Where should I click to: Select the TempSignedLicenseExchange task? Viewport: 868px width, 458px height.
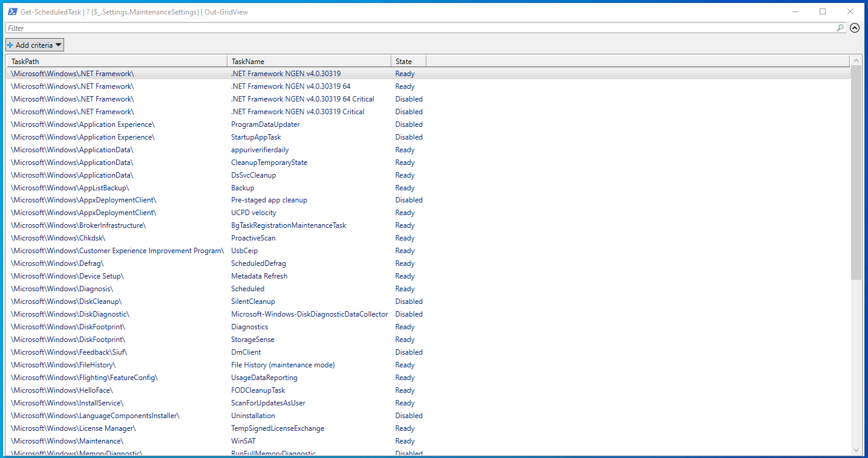click(x=277, y=428)
